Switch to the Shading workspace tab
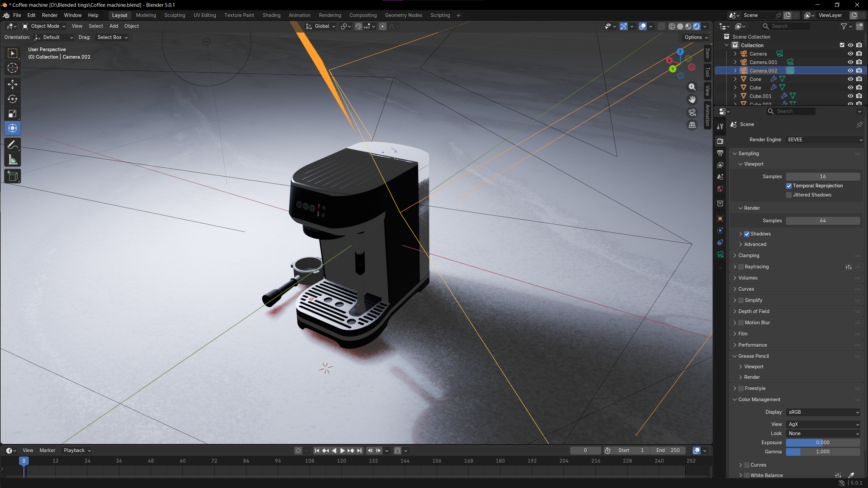The height and width of the screenshot is (488, 868). [x=272, y=15]
